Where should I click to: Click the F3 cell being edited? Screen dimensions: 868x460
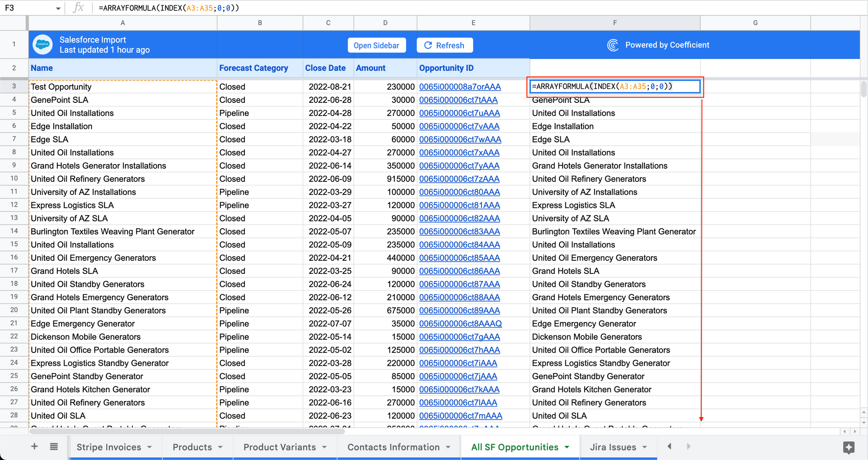pos(615,86)
